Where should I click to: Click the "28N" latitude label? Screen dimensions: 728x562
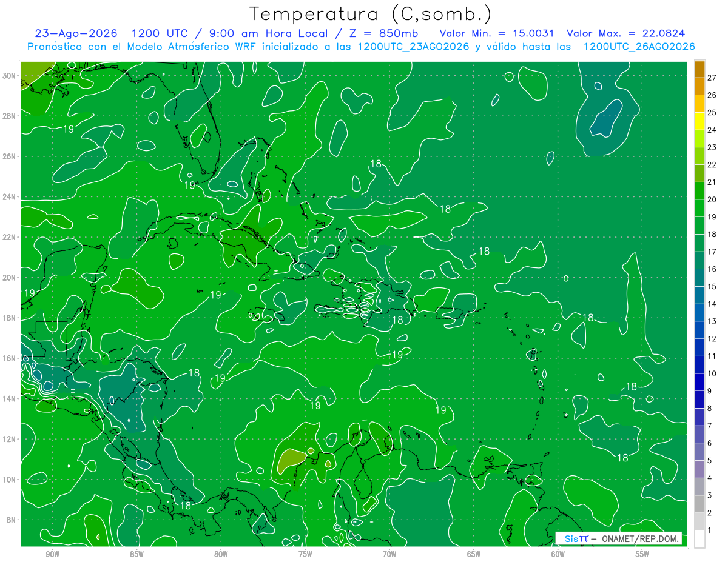tap(10, 116)
